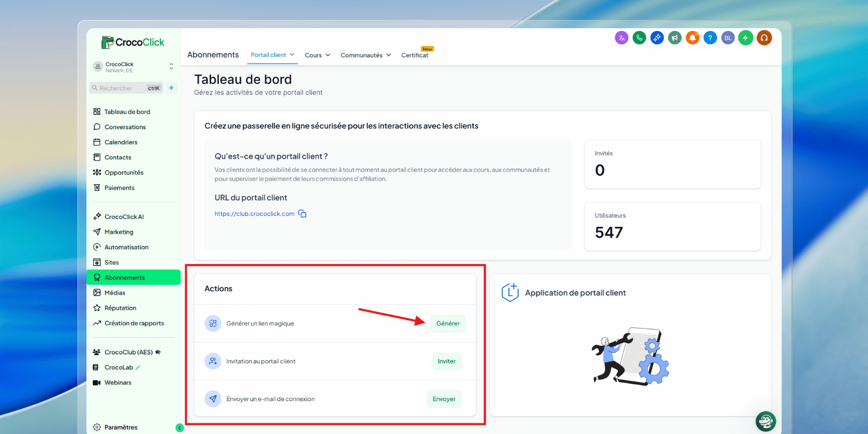868x434 pixels.
Task: Open Automatisation in the sidebar
Action: [126, 247]
